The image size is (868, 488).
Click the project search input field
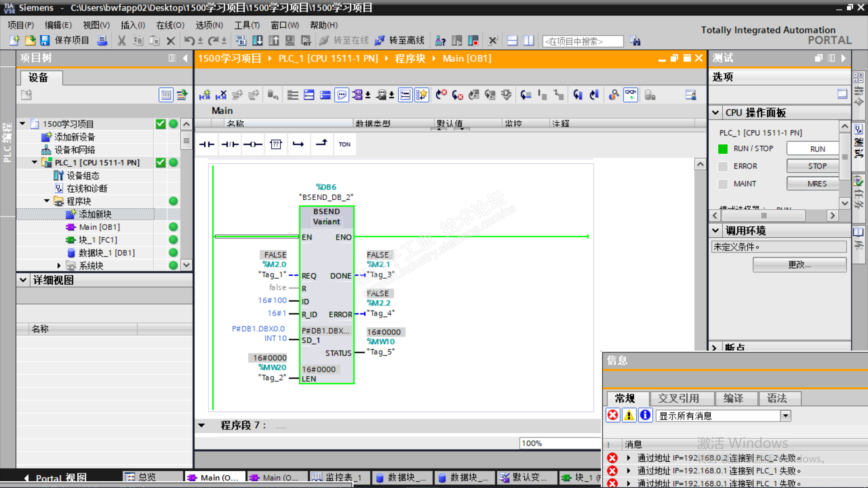(582, 42)
